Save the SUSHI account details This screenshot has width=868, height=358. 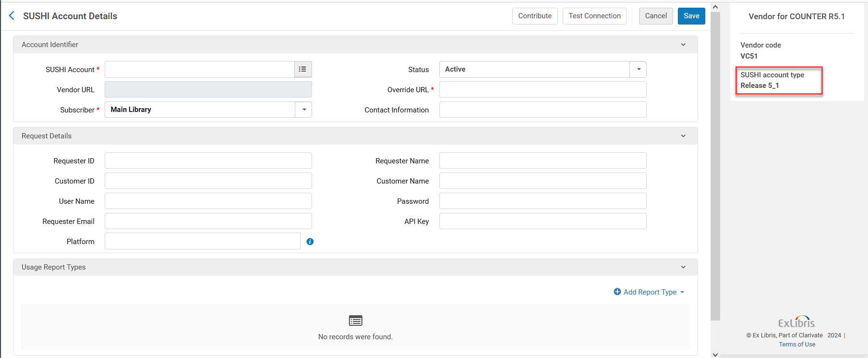[691, 16]
